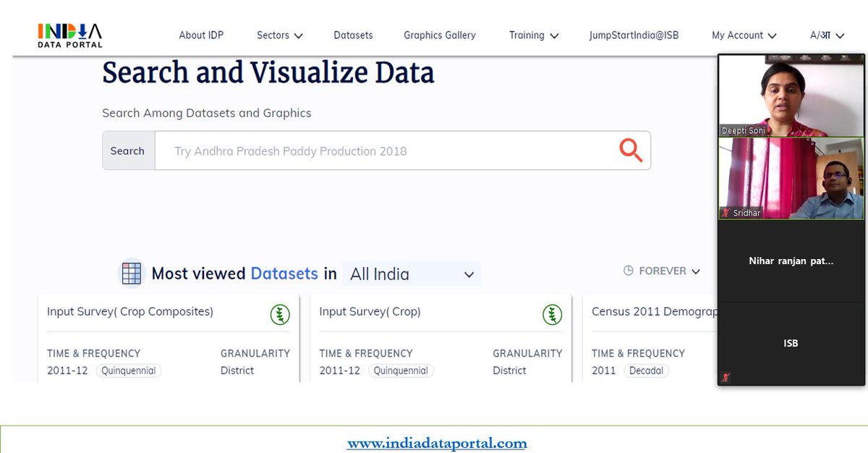Screen dimensions: 868x453
Task: Click the agriculture icon on Input Survey( Crop Composites) card
Action: click(x=280, y=314)
